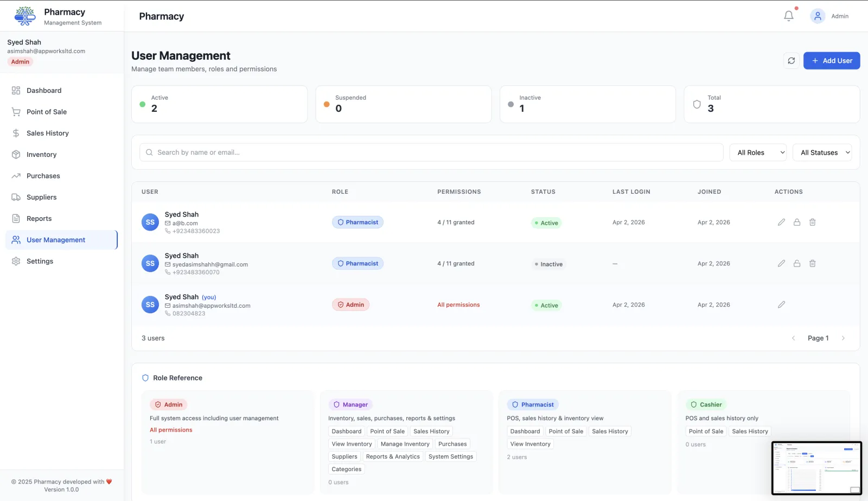868x501 pixels.
Task: Click the SS avatar of a@b.com user
Action: (x=150, y=222)
